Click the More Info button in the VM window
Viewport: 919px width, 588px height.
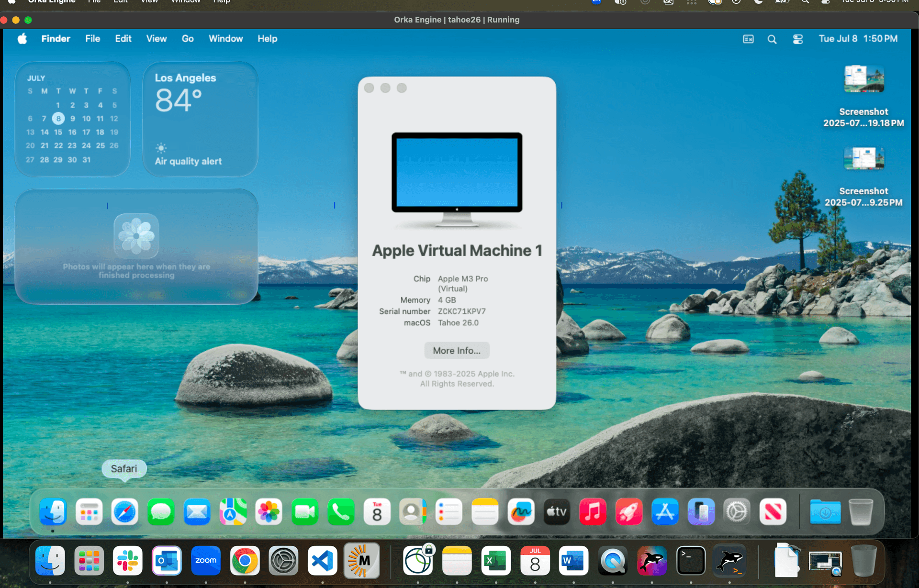[457, 350]
